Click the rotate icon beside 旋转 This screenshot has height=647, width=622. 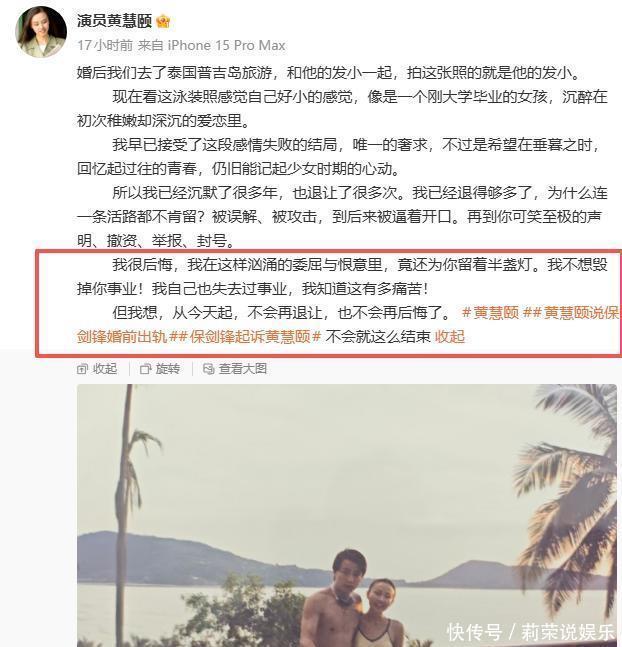click(145, 369)
